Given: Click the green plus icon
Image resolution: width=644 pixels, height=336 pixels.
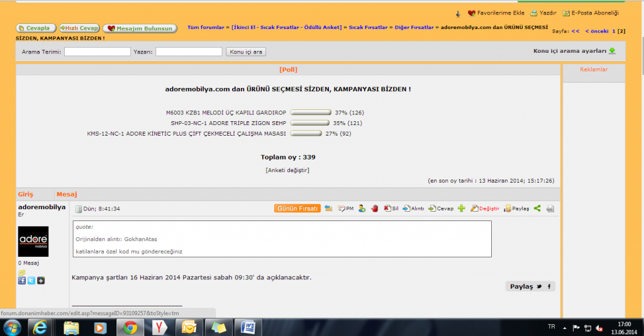Looking at the screenshot, I should pyautogui.click(x=462, y=209).
